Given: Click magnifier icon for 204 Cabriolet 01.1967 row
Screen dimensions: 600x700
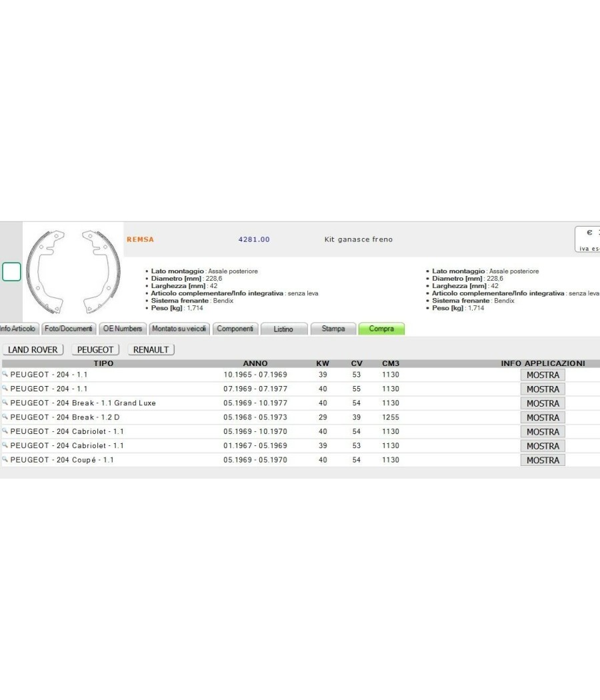Looking at the screenshot, I should (5, 445).
